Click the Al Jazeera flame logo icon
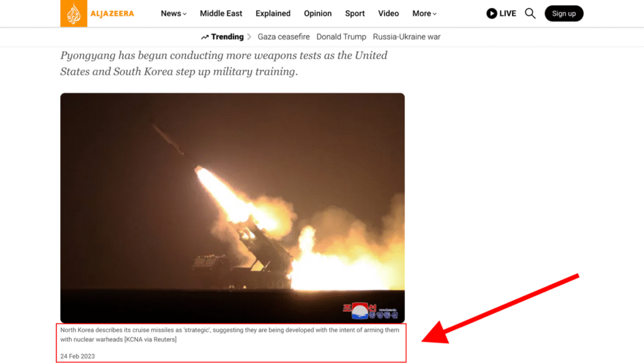This screenshot has height=364, width=644. click(74, 14)
